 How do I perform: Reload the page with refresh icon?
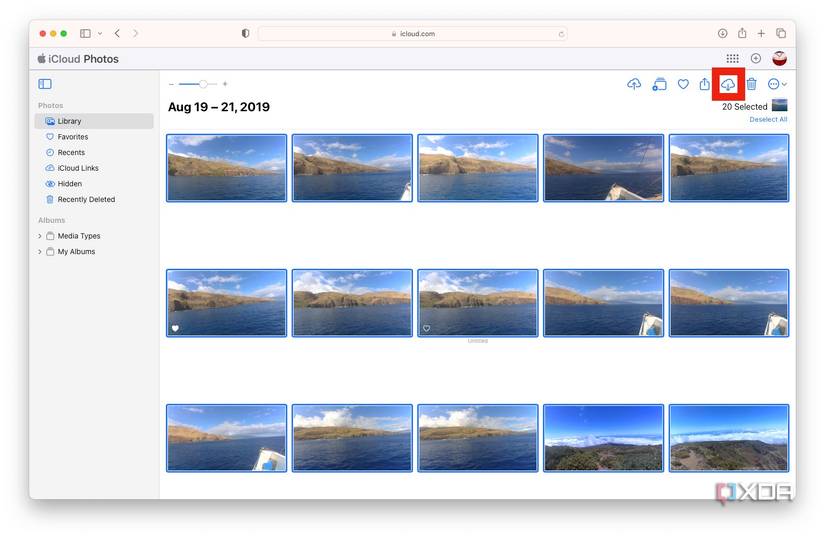pos(561,34)
